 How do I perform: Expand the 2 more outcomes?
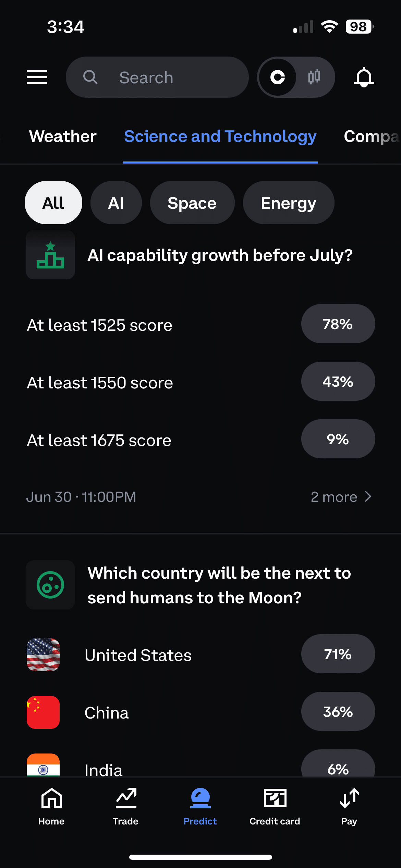pyautogui.click(x=341, y=497)
